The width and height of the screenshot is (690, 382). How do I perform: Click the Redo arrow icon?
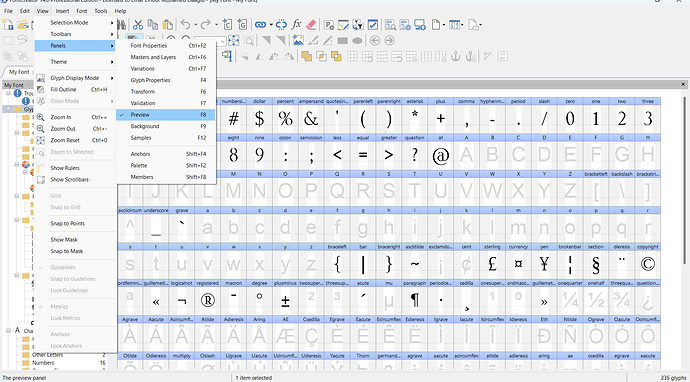tap(206, 25)
